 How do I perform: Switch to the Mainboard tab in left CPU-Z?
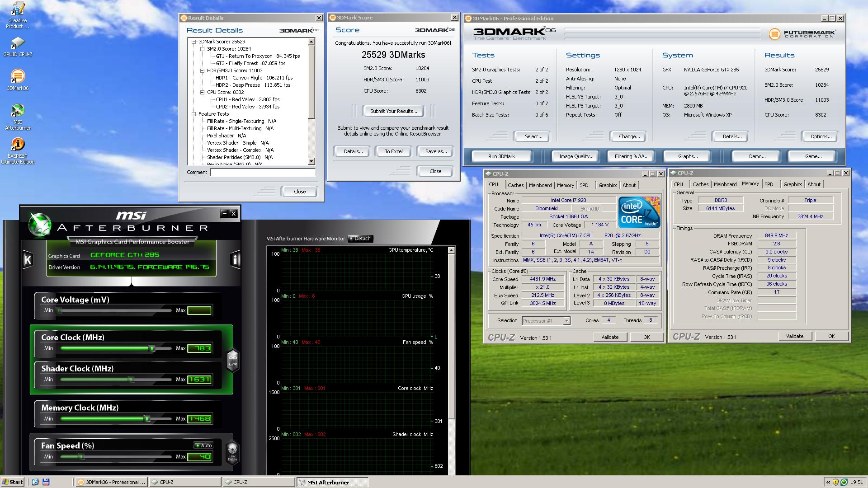coord(540,185)
